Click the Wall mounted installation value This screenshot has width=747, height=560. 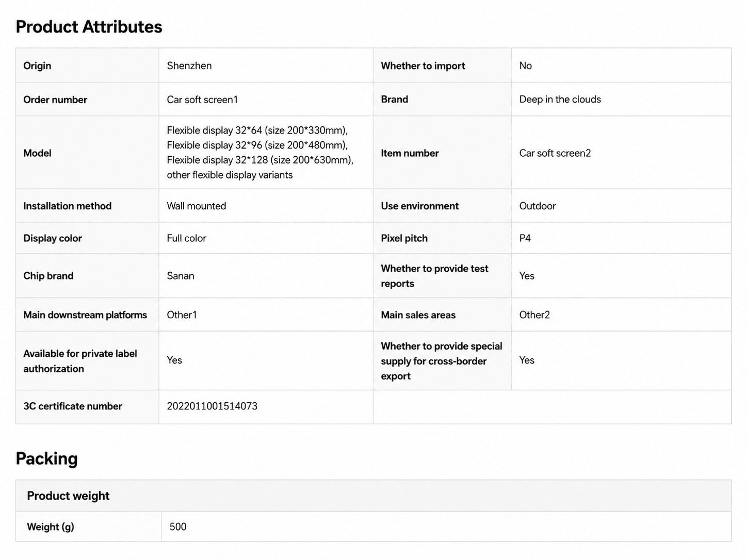(x=197, y=206)
